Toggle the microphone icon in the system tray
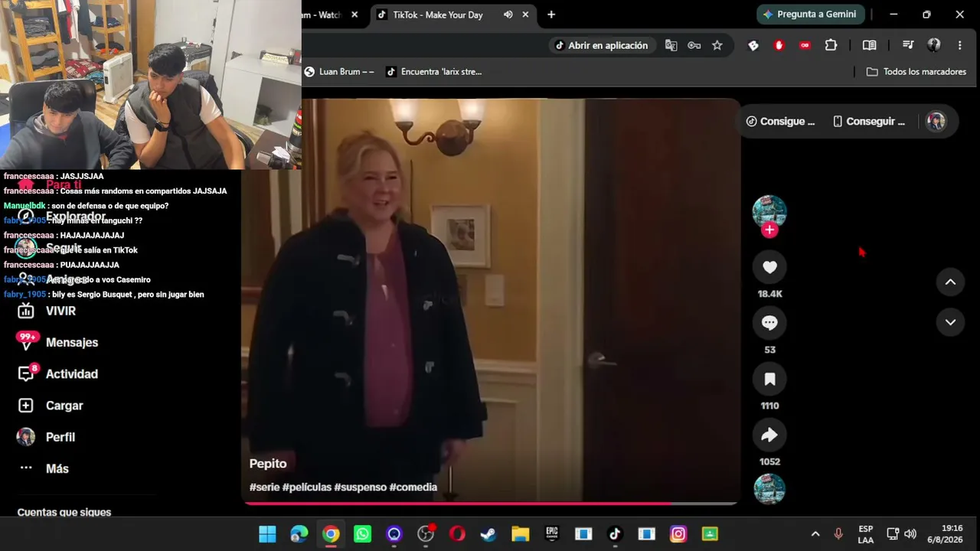Viewport: 980px width, 551px height. [x=838, y=534]
